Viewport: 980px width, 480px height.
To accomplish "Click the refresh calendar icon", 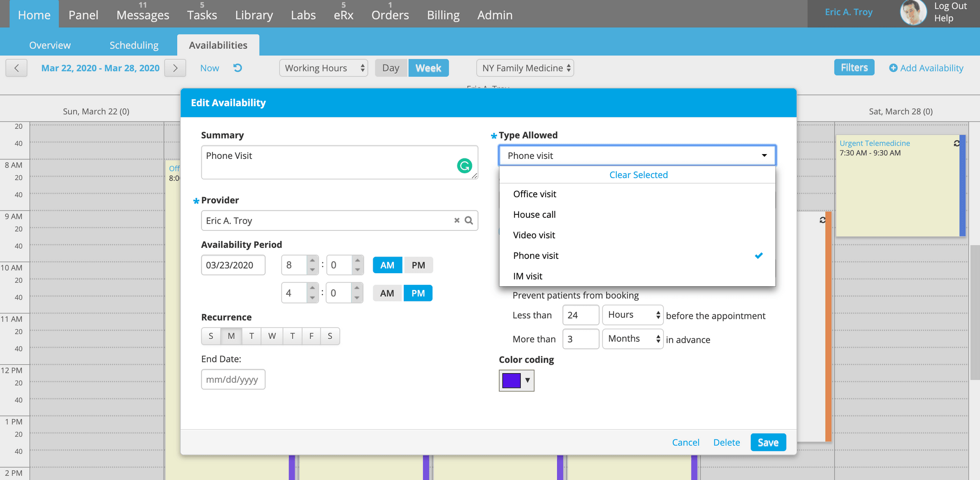I will pos(238,68).
